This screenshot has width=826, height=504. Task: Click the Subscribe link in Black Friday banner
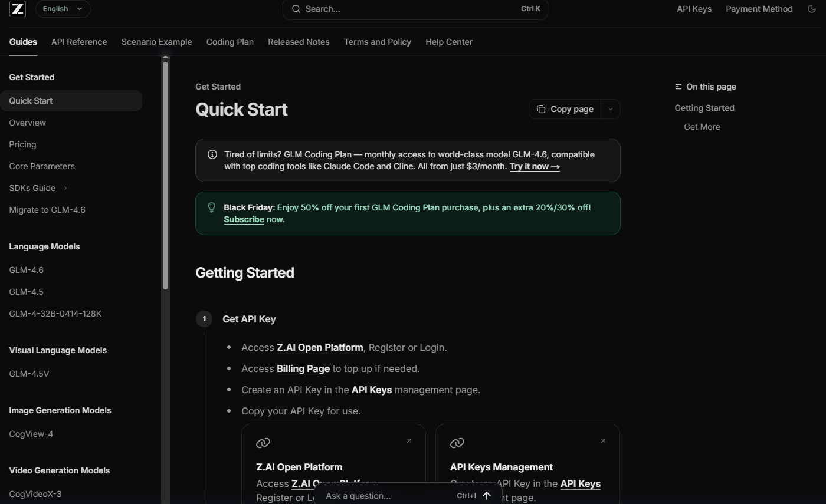tap(244, 219)
